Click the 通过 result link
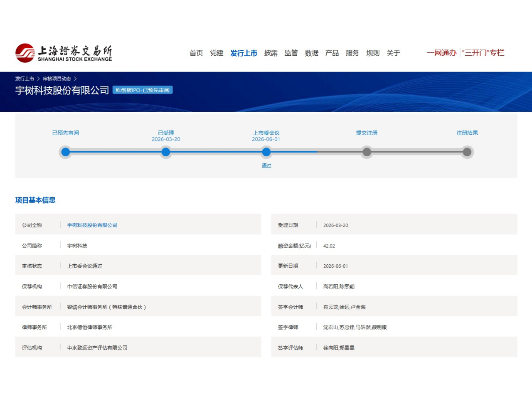The image size is (532, 399). pos(266,166)
